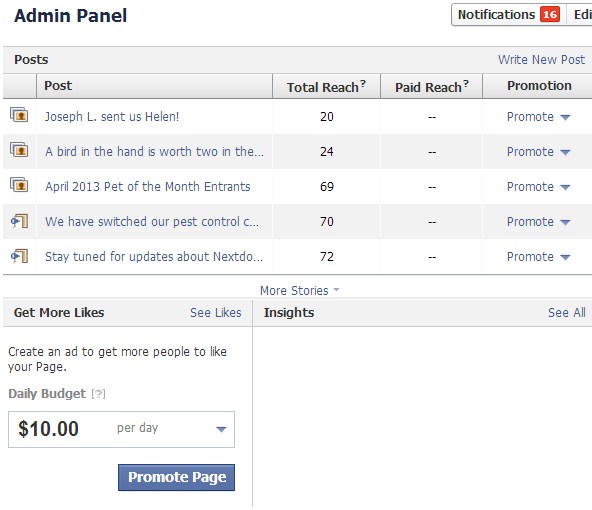Open 'A bird in the hand' post link
The image size is (592, 510).
[154, 152]
